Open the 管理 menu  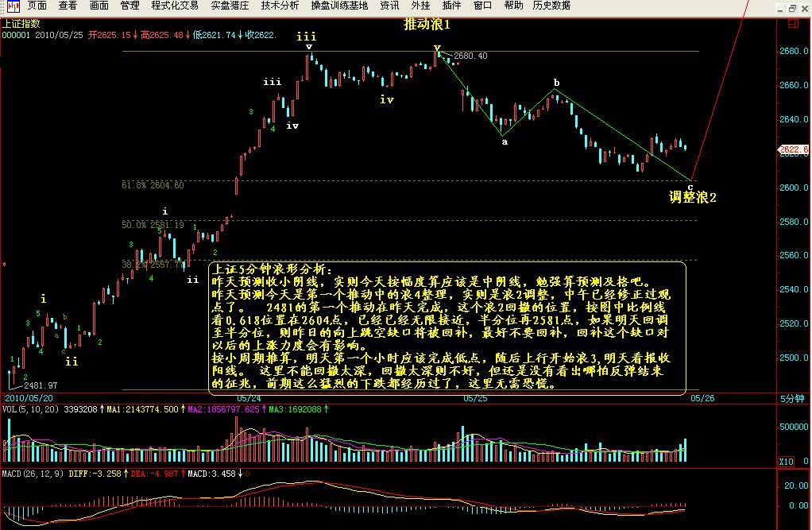(130, 6)
